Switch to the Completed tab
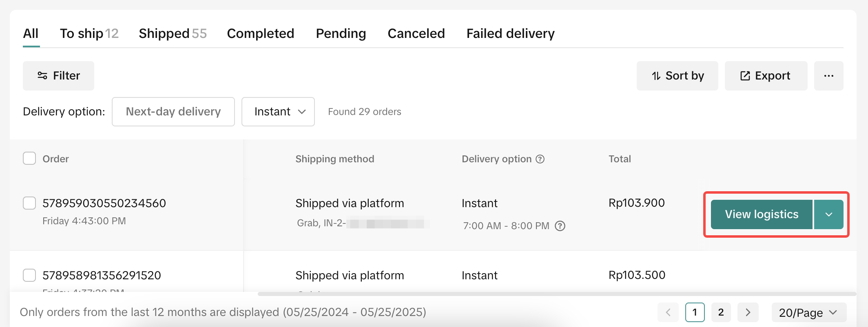 point(261,33)
